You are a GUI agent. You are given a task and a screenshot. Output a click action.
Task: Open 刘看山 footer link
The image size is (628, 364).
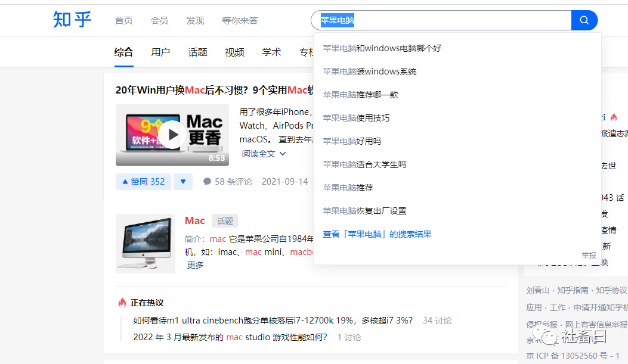[x=537, y=290]
